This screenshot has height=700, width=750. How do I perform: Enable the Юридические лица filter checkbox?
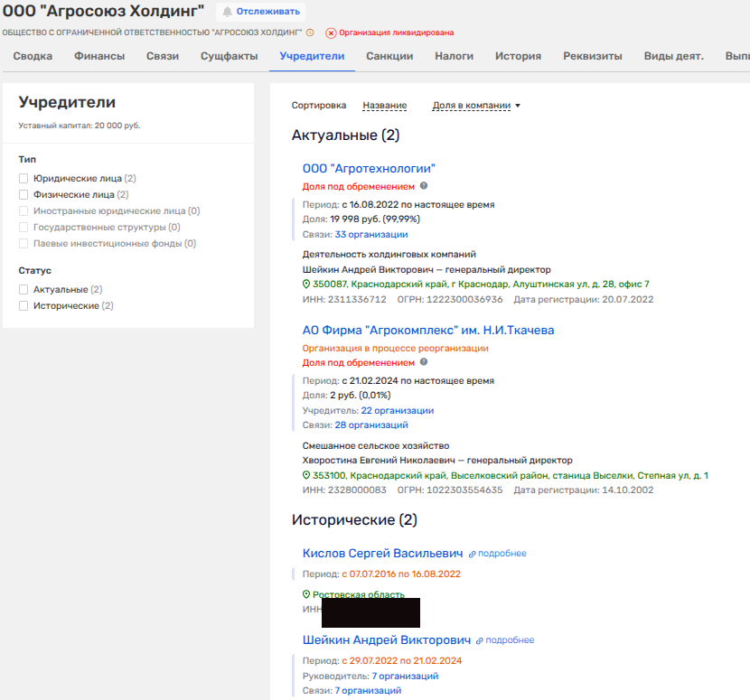pos(24,179)
